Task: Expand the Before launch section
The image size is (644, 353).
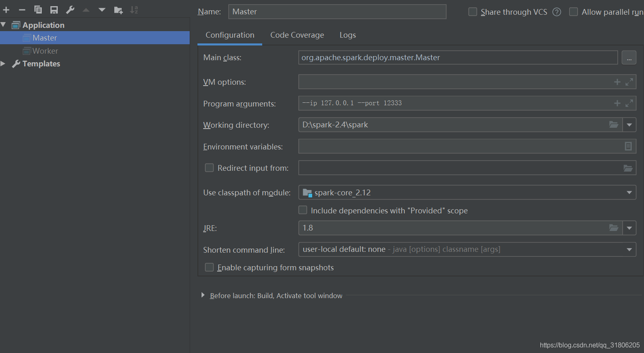Action: pos(203,295)
